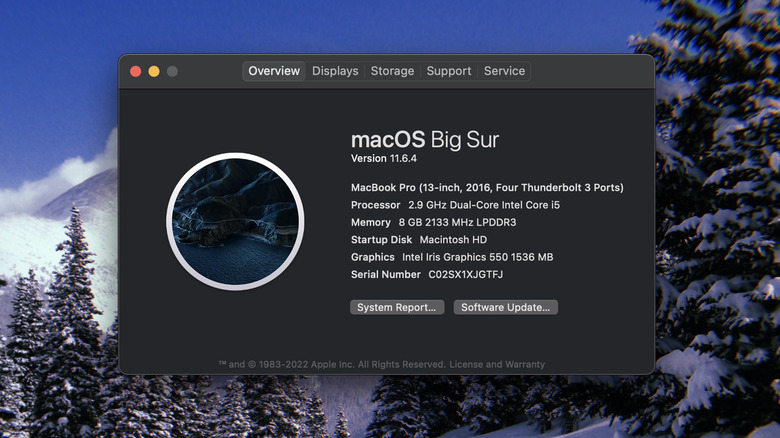Viewport: 780px width, 438px height.
Task: Select the serial number C02SX1XJGTFJ
Action: 465,274
